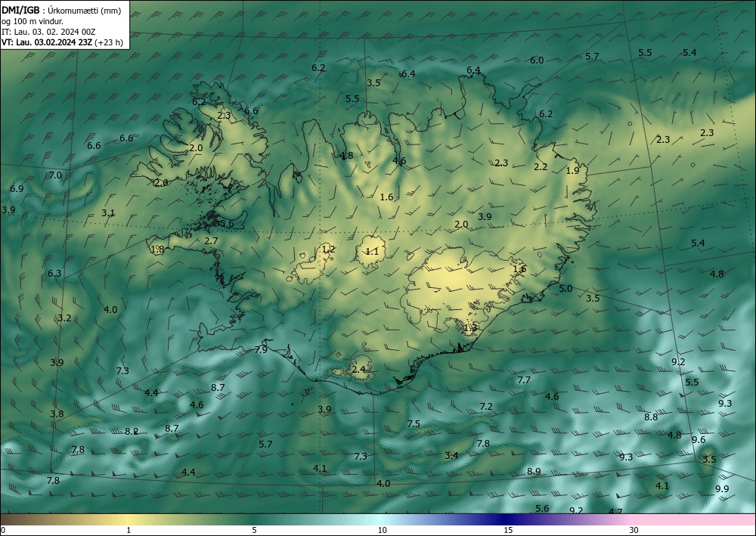Select the "VT: Lau. 03.02.2024 23Z" valid-time line
Screen dimensions: 756x536
[47, 42]
